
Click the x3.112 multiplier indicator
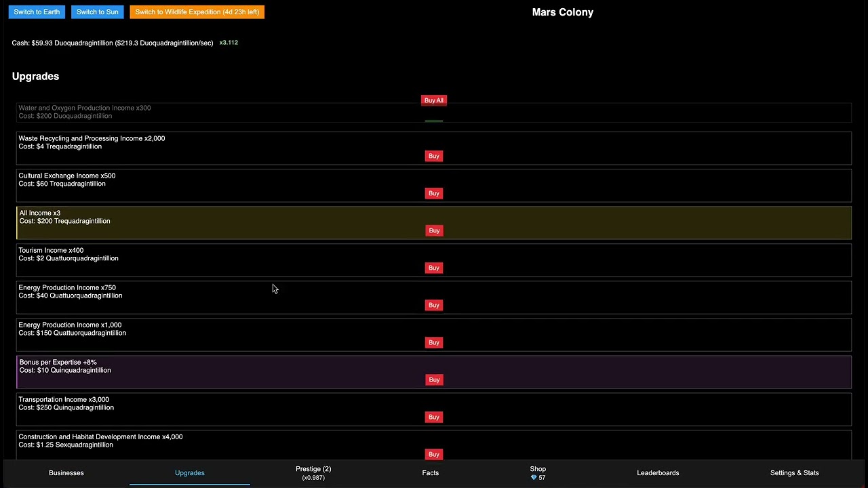coord(229,43)
